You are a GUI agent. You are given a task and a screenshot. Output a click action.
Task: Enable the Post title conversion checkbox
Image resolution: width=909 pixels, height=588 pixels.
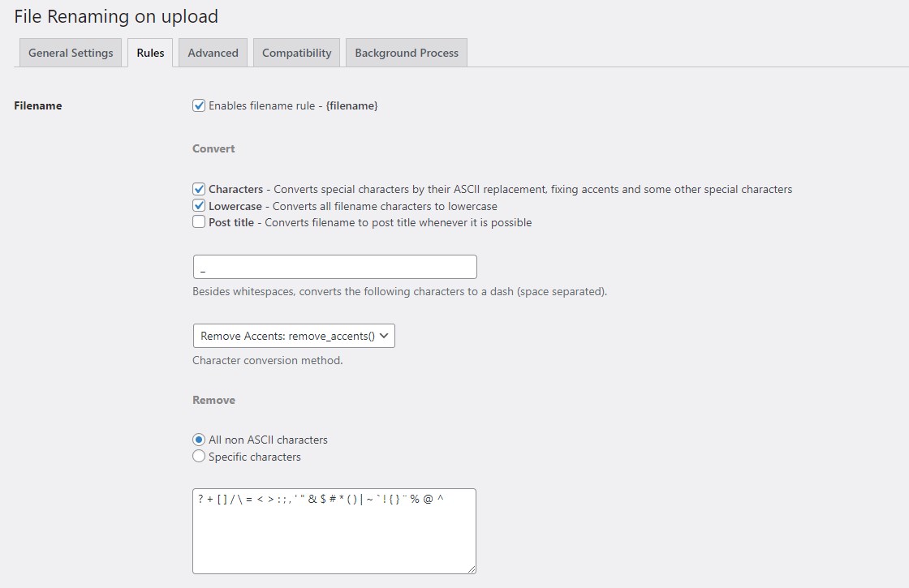[198, 222]
